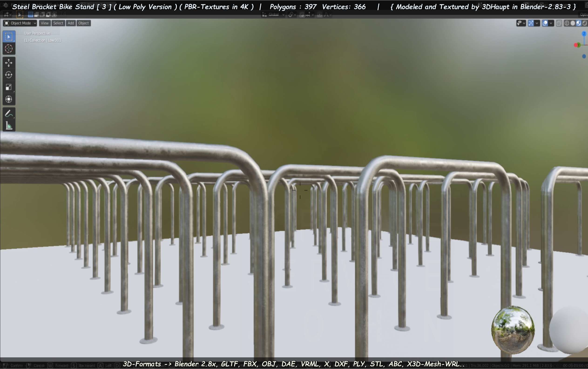Screen dimensions: 588x369
Task: Select the Select Box tool
Action: pos(9,37)
